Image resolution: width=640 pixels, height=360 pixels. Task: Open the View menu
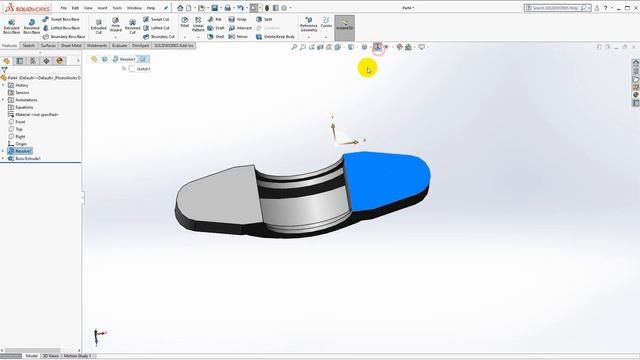[88, 8]
